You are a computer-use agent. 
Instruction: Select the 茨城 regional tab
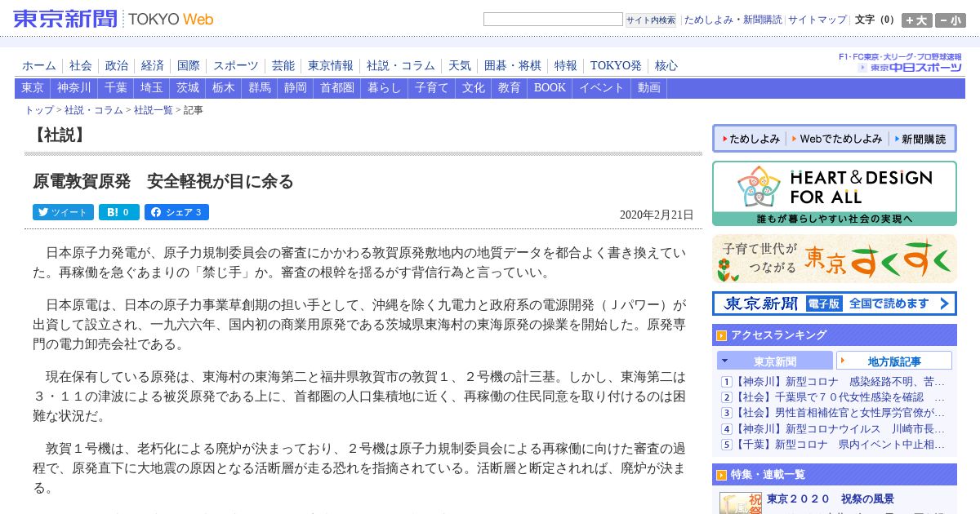(x=188, y=88)
